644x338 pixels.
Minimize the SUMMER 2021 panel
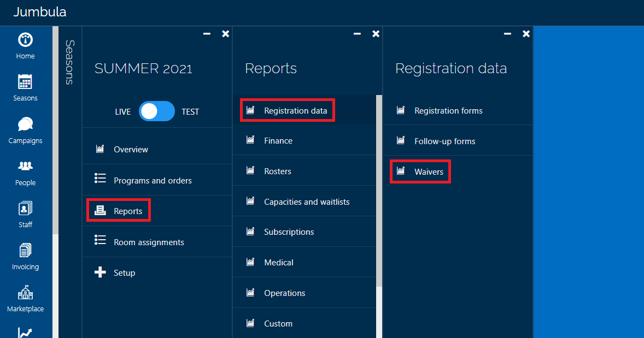point(207,34)
